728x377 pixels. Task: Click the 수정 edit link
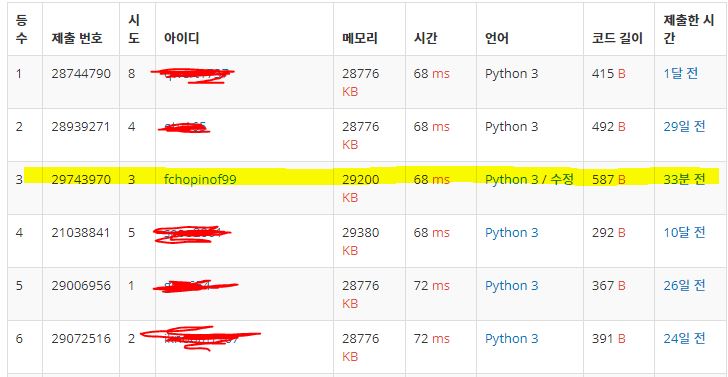pos(563,180)
